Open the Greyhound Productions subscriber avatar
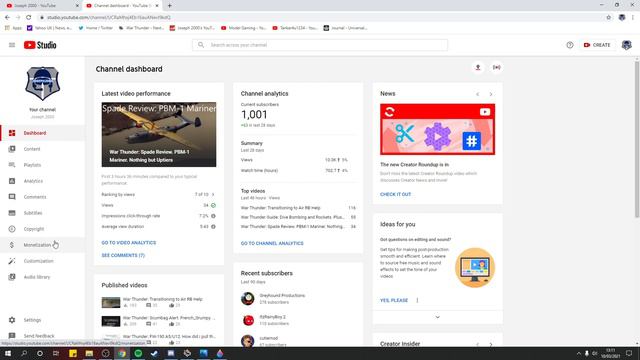Image resolution: width=640 pixels, height=360 pixels. 247,299
